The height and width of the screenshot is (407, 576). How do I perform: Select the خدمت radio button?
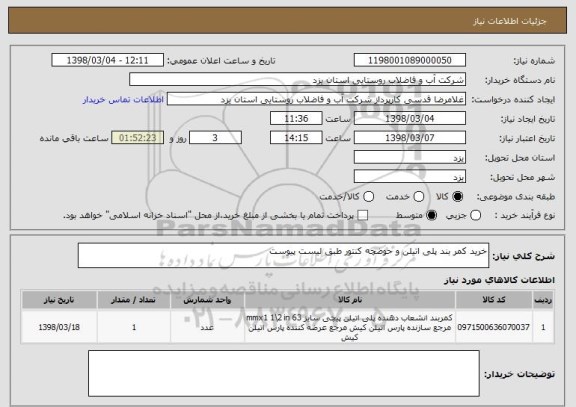tap(419, 197)
